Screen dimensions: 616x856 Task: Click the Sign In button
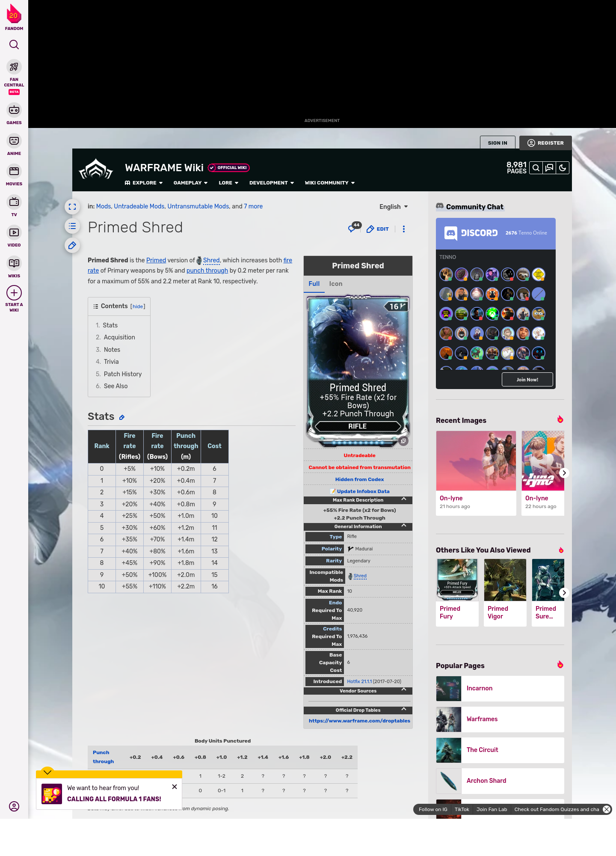[x=498, y=143]
